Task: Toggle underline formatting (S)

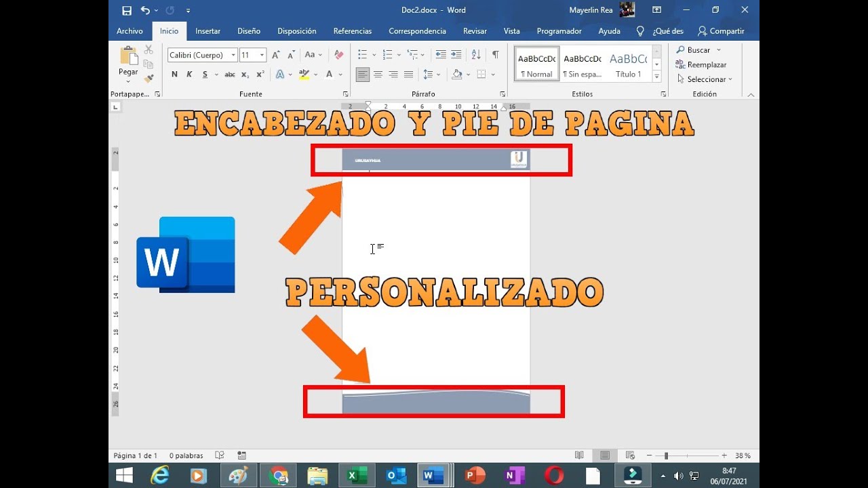Action: (204, 75)
